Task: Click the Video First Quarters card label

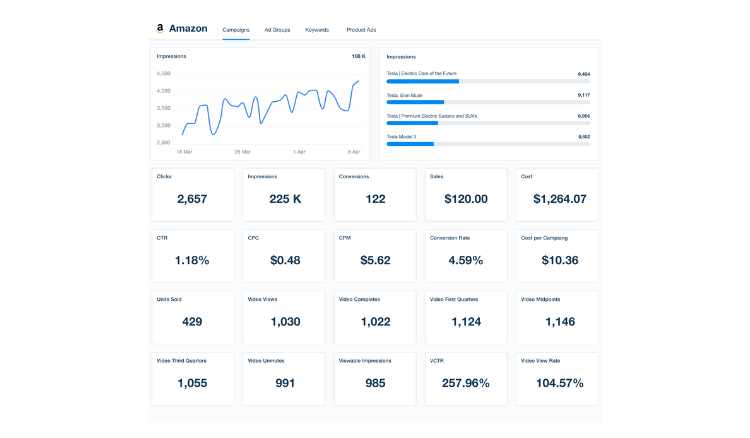Action: pos(454,299)
